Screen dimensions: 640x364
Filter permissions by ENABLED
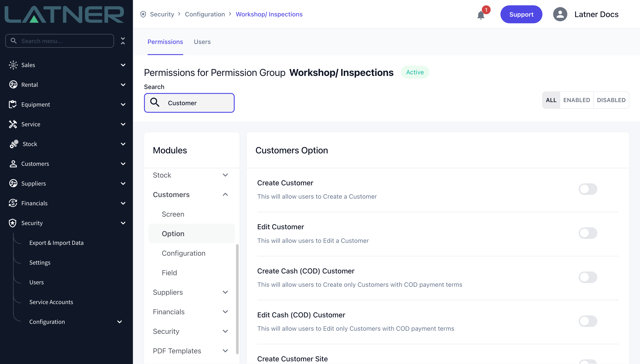(576, 100)
